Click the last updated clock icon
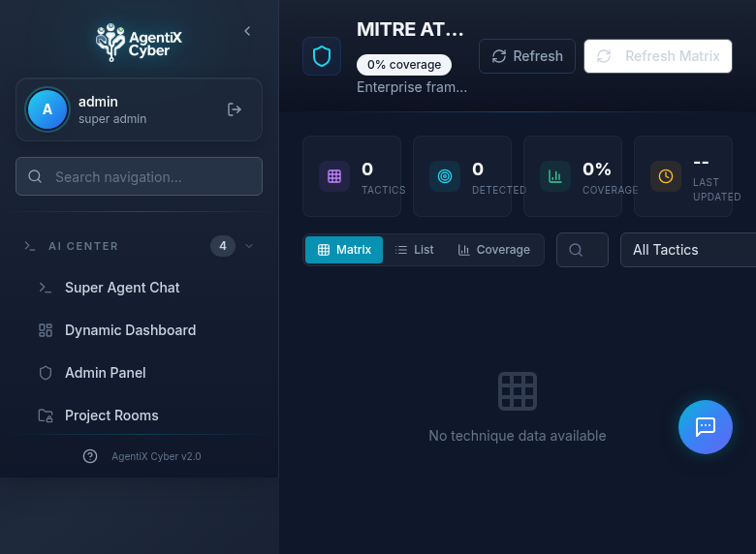This screenshot has height=554, width=756. [x=665, y=176]
